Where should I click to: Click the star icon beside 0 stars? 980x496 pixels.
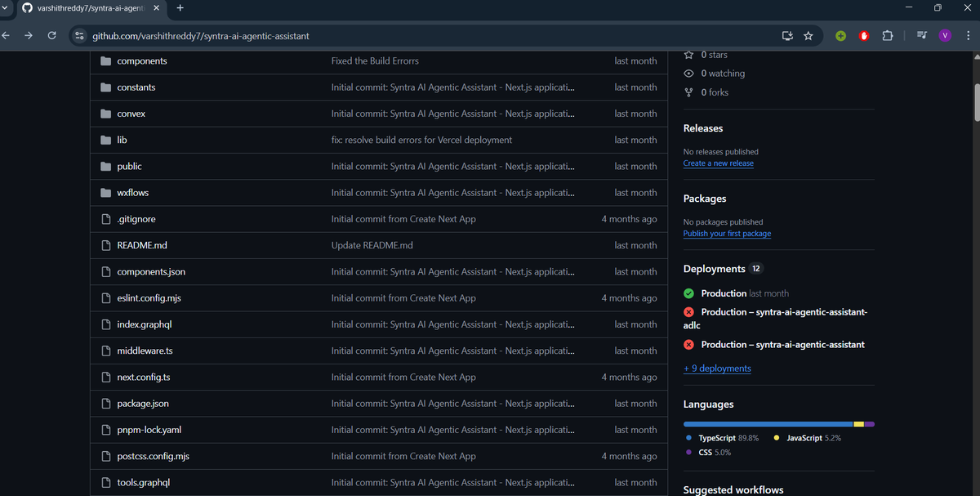(x=688, y=55)
